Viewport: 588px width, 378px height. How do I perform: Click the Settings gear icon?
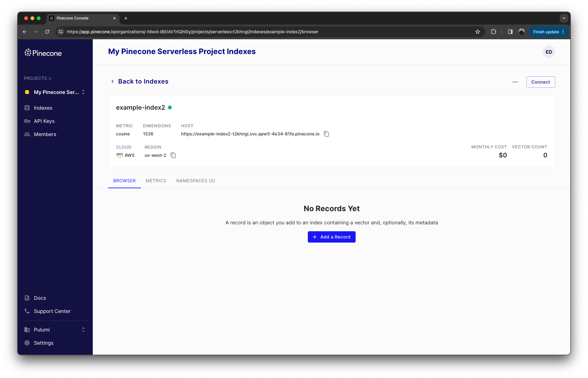coord(27,343)
